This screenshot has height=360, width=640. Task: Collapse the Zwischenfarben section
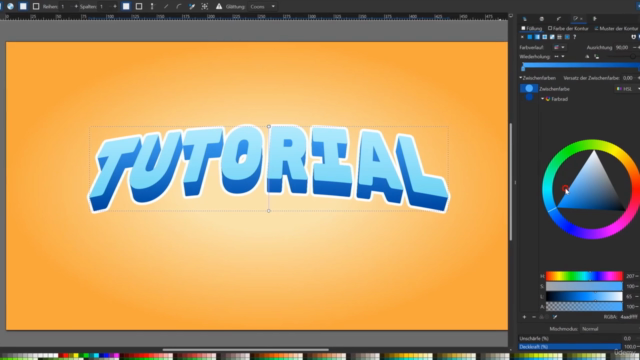(521, 78)
